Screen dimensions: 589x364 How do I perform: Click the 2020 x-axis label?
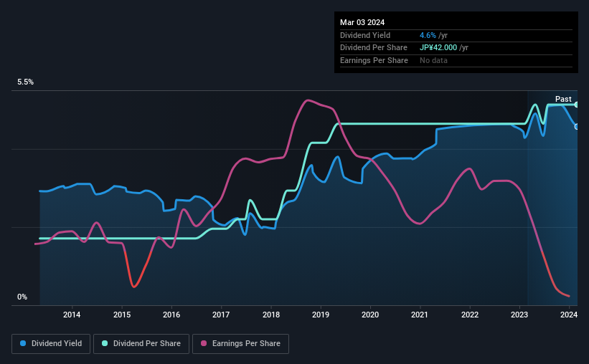(370, 315)
